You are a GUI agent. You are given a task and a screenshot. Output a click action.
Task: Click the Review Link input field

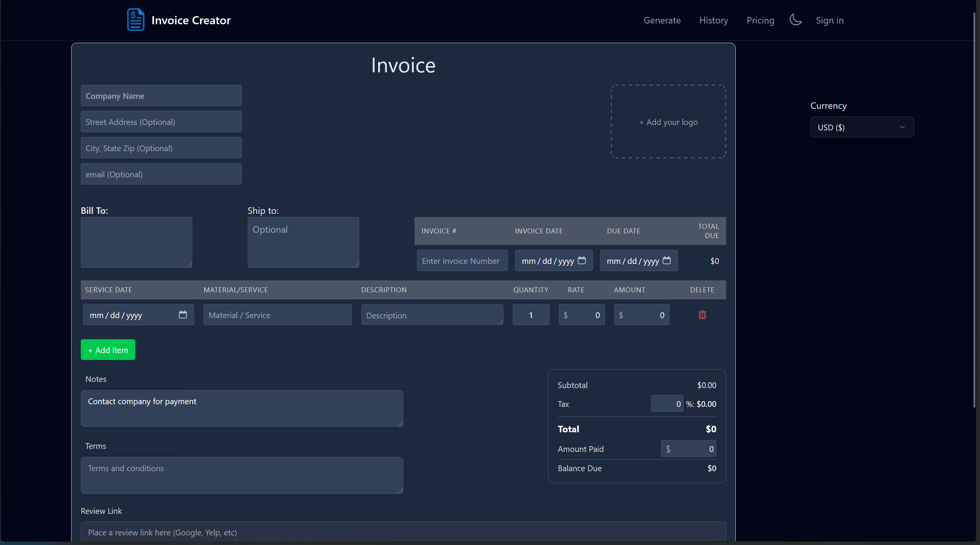pos(403,532)
